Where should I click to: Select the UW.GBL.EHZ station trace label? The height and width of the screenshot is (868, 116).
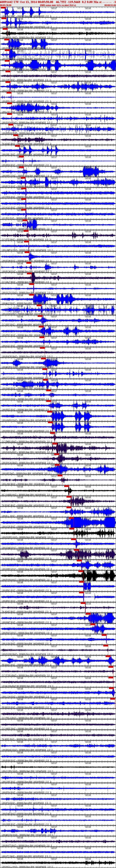pyautogui.click(x=26, y=154)
